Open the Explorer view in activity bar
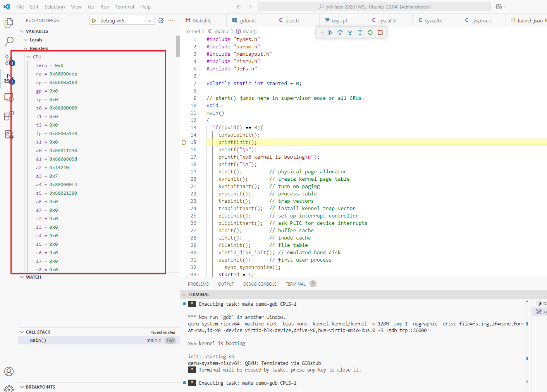 point(9,23)
